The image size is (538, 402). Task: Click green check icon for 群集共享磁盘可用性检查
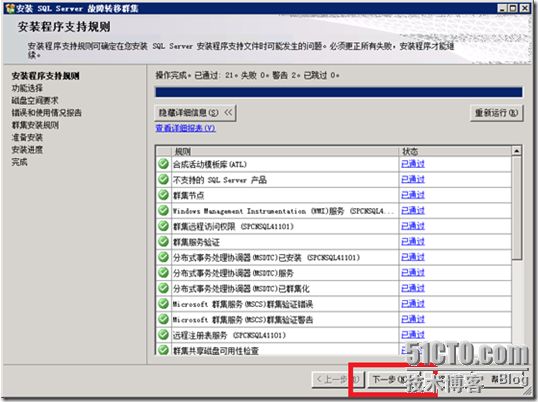point(163,350)
